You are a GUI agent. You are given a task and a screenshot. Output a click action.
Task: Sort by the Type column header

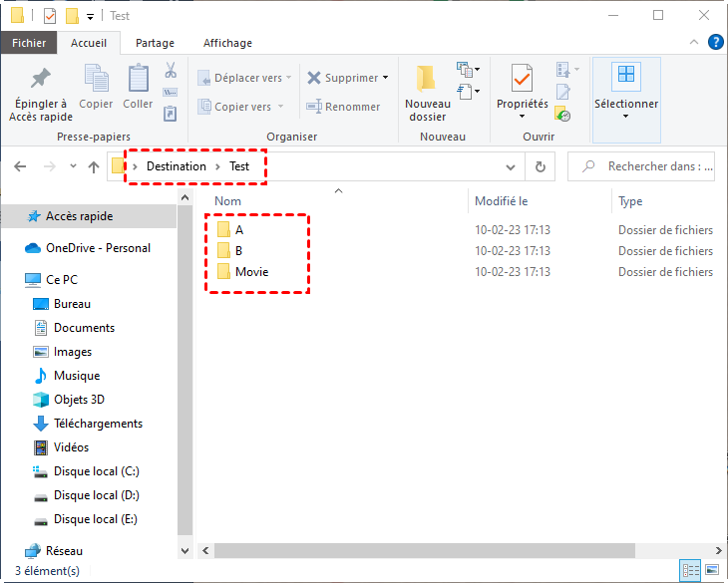click(668, 201)
